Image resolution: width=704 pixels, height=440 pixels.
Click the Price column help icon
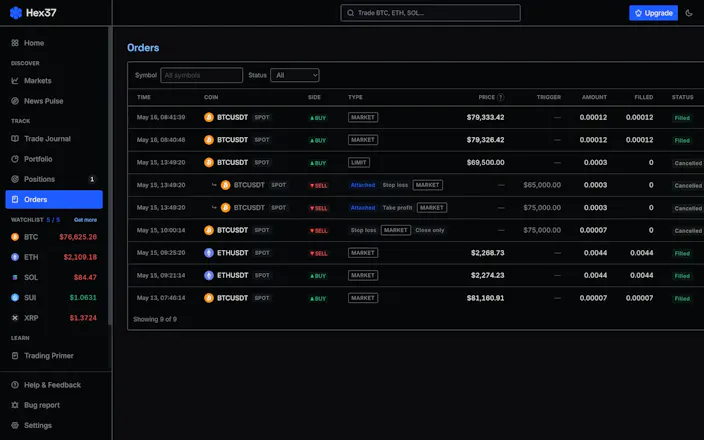pyautogui.click(x=501, y=97)
